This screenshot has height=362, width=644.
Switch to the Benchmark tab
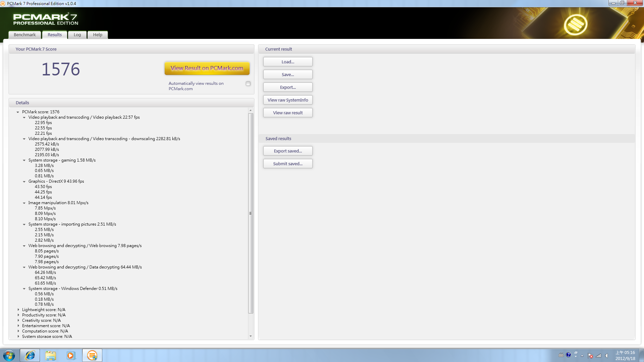point(25,35)
